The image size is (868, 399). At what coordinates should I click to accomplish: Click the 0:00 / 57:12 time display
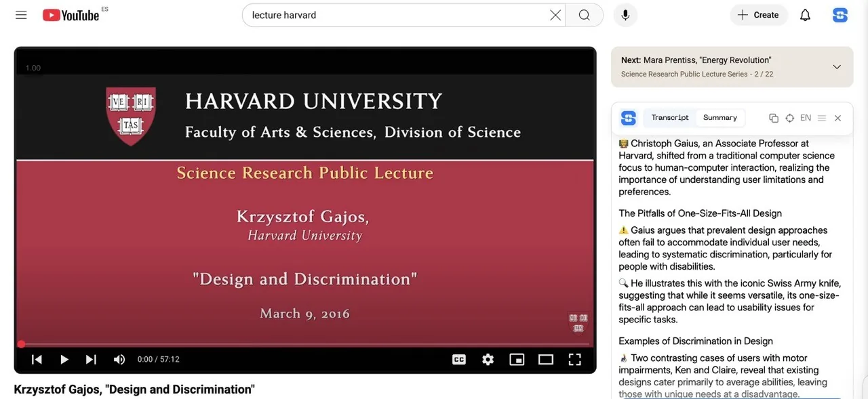158,360
